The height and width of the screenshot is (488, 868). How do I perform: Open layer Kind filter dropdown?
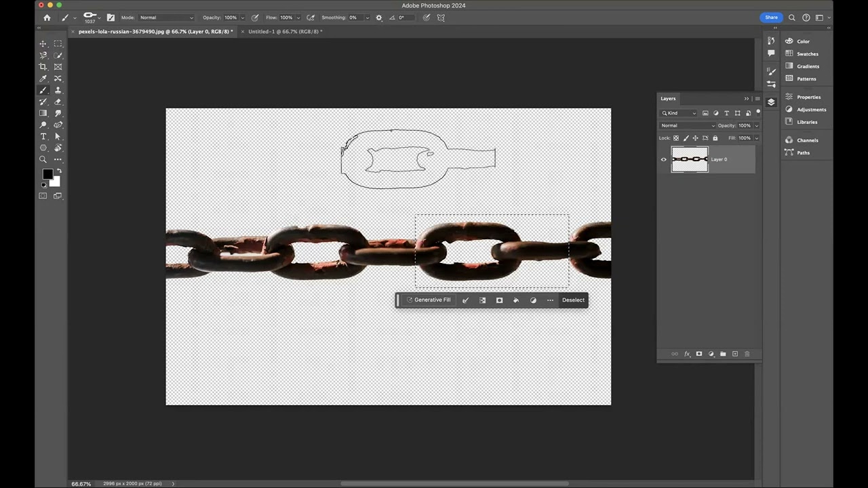tap(679, 113)
